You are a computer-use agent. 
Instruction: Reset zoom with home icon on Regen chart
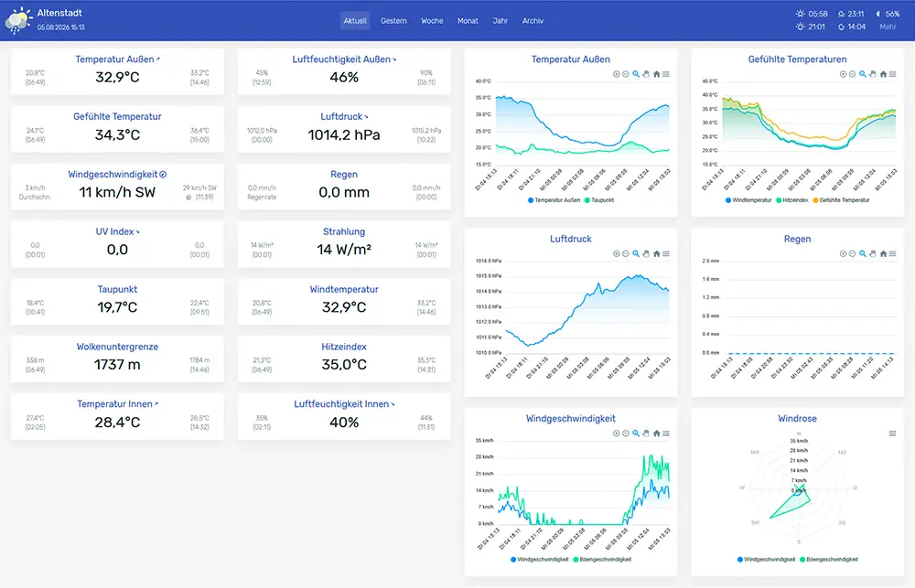click(x=883, y=253)
